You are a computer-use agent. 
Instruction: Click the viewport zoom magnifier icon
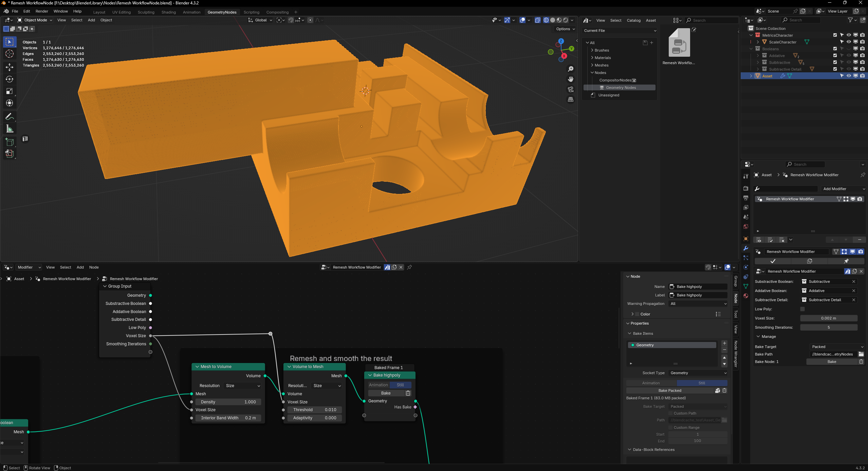coord(571,69)
